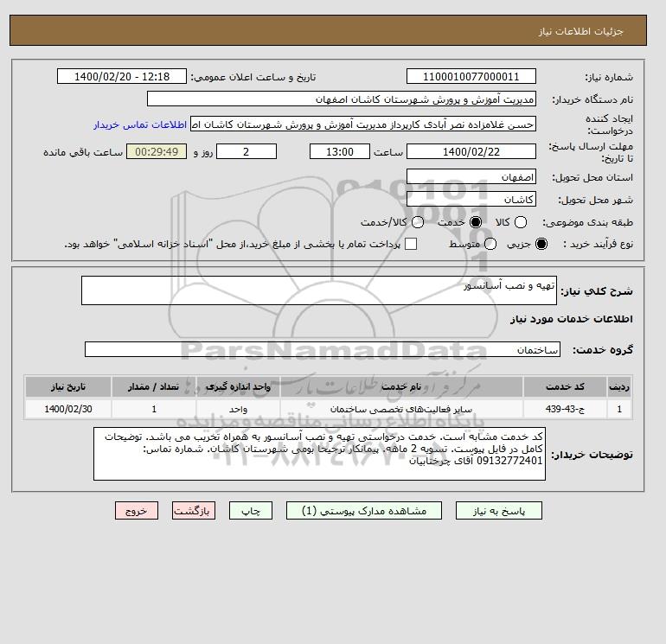Click the deadline time field 13:00
Image resolution: width=666 pixels, height=644 pixels.
click(x=340, y=151)
